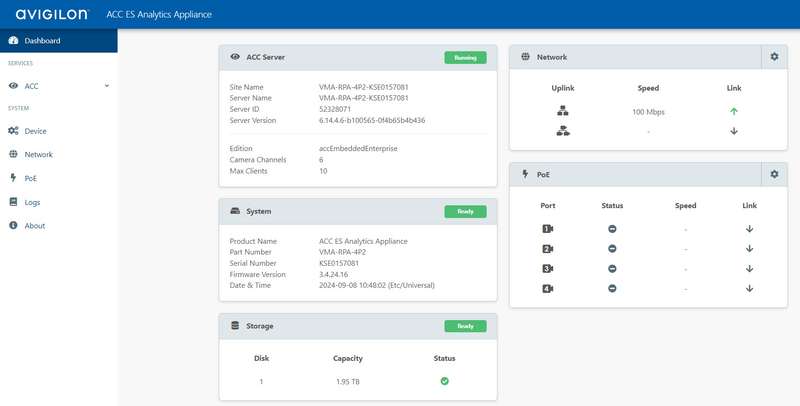800x406 pixels.
Task: Click PoE port 4 camera icon
Action: click(547, 289)
